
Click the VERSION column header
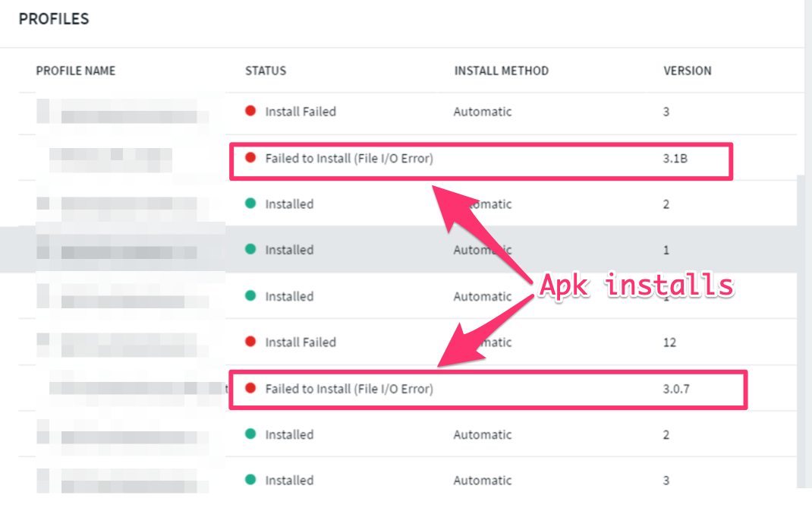[x=688, y=71]
